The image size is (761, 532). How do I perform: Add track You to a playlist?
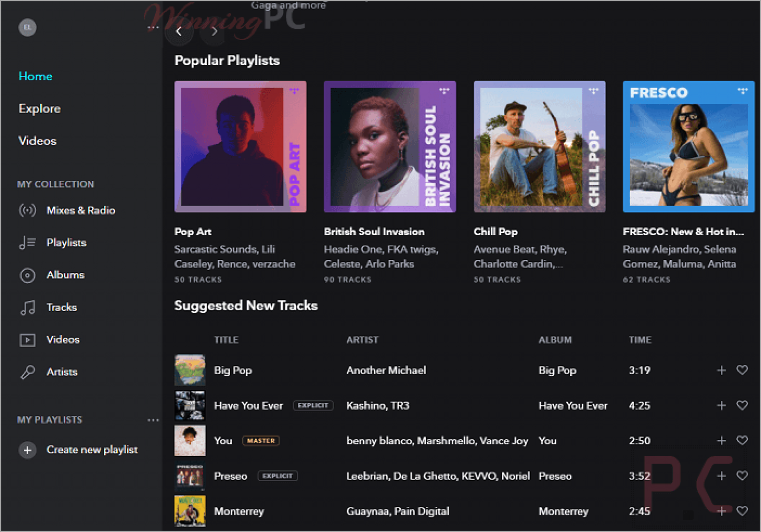click(721, 440)
